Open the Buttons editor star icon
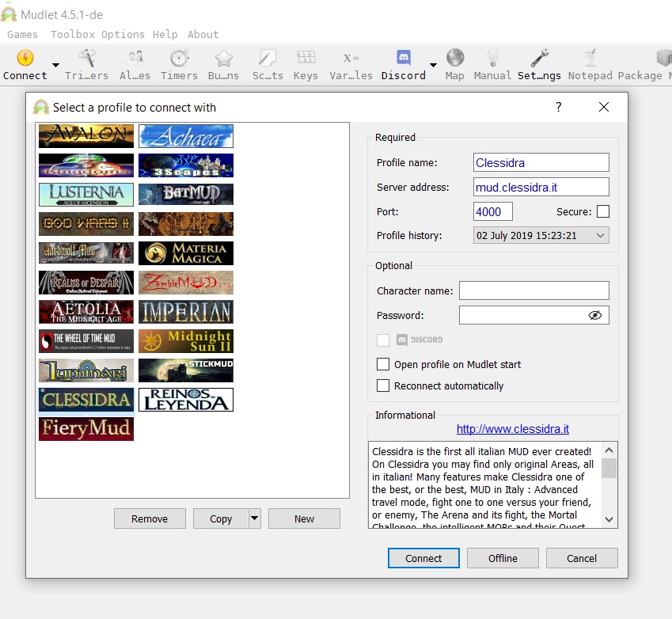Viewport: 672px width, 619px height. [x=223, y=58]
